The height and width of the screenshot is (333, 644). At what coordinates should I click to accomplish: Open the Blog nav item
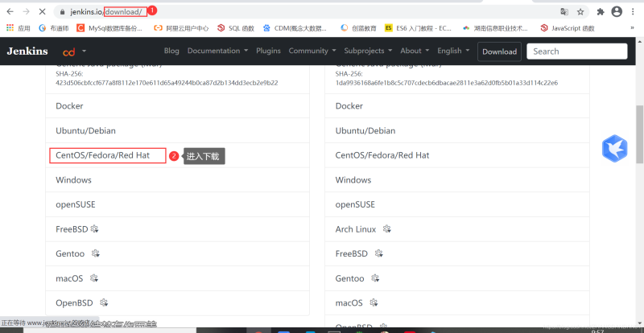point(171,51)
